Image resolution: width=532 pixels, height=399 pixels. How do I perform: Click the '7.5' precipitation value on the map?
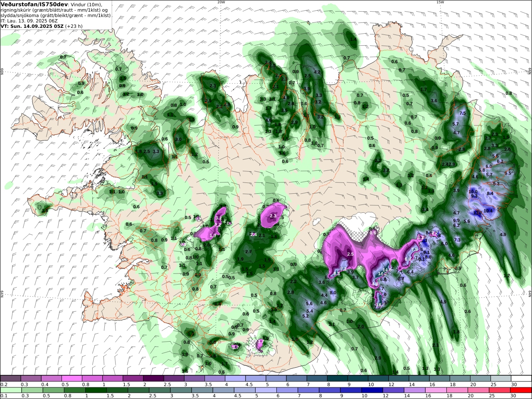pyautogui.click(x=462, y=113)
